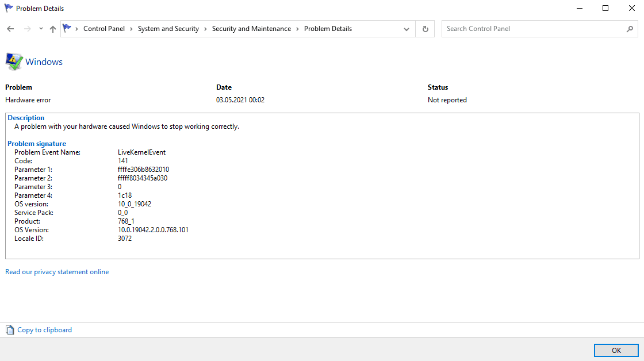The image size is (644, 361).
Task: Click the 'Description' heading
Action: [26, 117]
